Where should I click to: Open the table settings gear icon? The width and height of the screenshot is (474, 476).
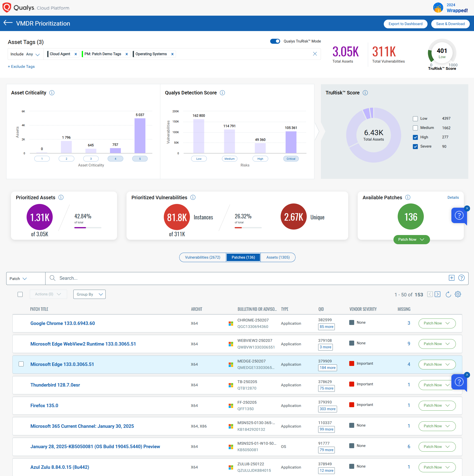458,294
